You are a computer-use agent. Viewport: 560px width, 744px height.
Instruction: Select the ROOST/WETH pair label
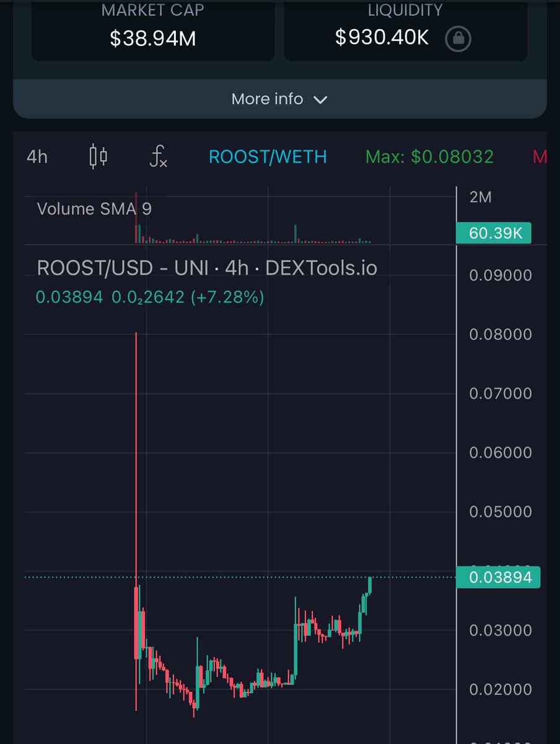click(x=268, y=157)
